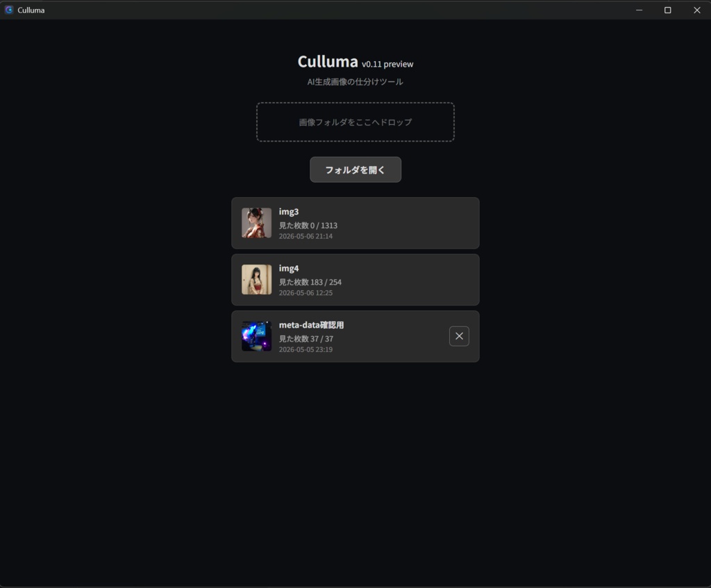Minimize the Culluma window
This screenshot has height=588, width=711.
pos(639,10)
